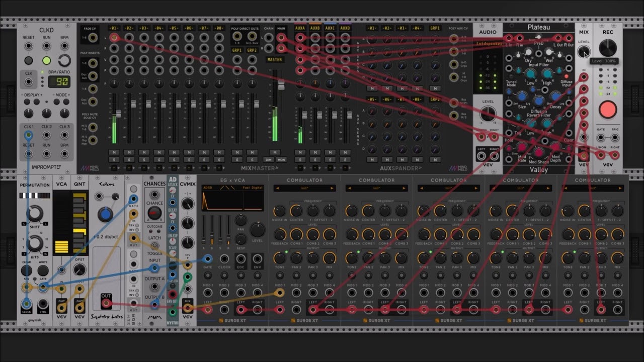Click the Shift knob in Permutation
This screenshot has height=362, width=644.
(x=35, y=214)
